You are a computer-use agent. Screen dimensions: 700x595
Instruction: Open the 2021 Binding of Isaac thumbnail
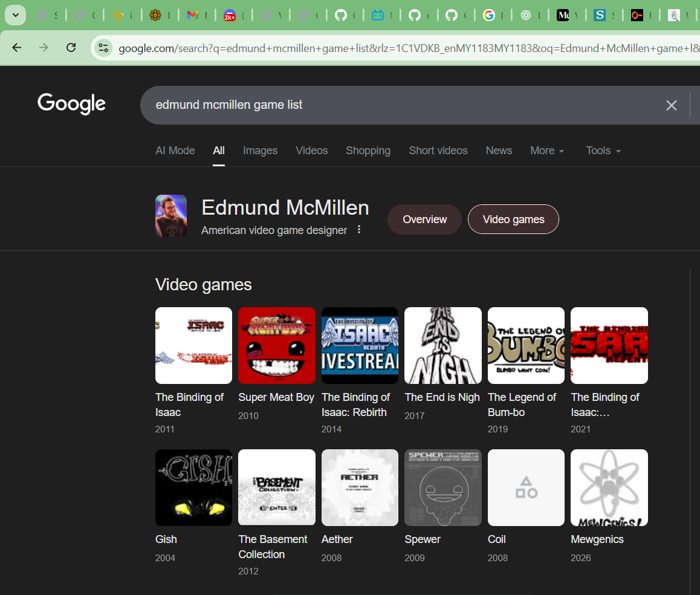tap(609, 345)
